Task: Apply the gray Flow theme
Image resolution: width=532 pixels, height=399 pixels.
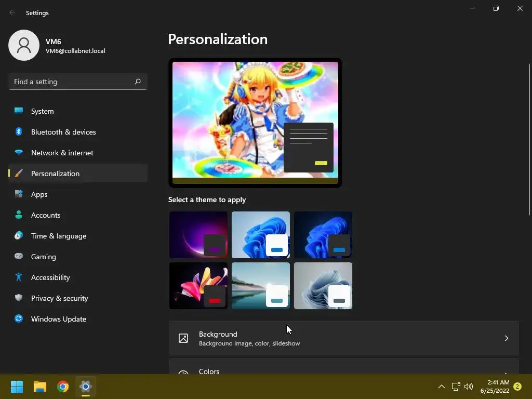Action: point(323,286)
